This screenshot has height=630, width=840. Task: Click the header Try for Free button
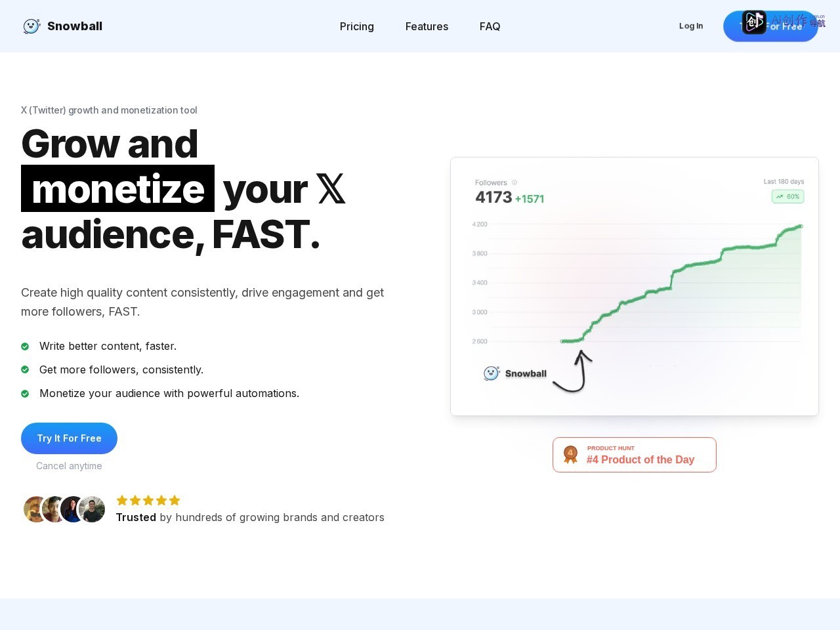[770, 26]
